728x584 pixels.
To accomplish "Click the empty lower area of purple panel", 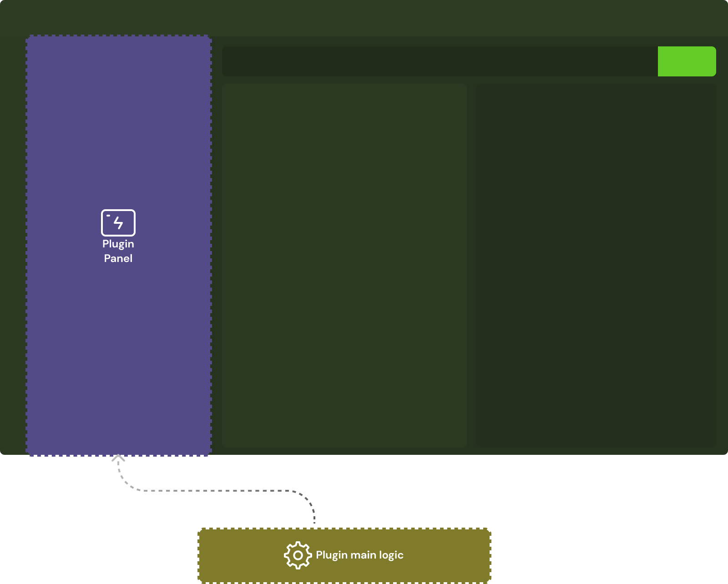I will pyautogui.click(x=118, y=364).
